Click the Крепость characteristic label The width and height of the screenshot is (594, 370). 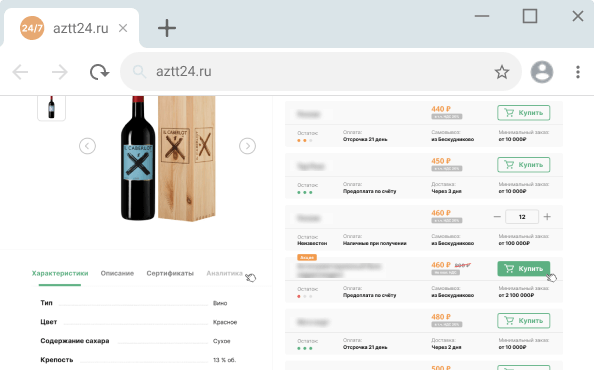56,360
